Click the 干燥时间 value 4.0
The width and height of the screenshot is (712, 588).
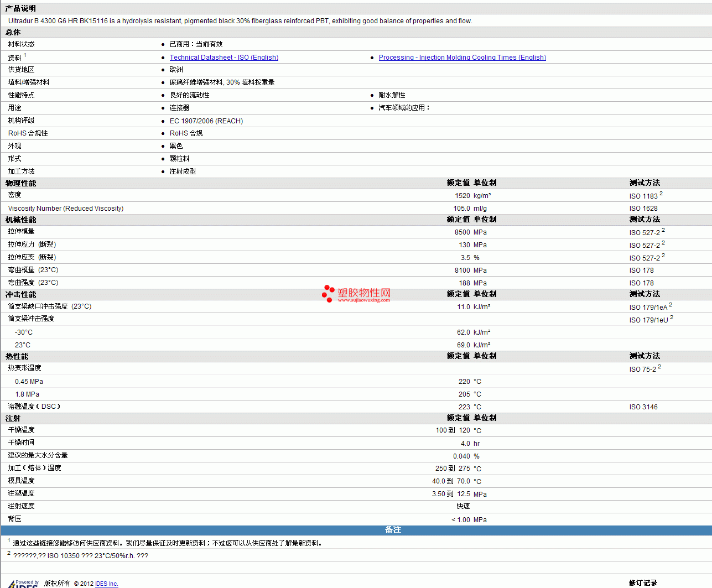465,444
